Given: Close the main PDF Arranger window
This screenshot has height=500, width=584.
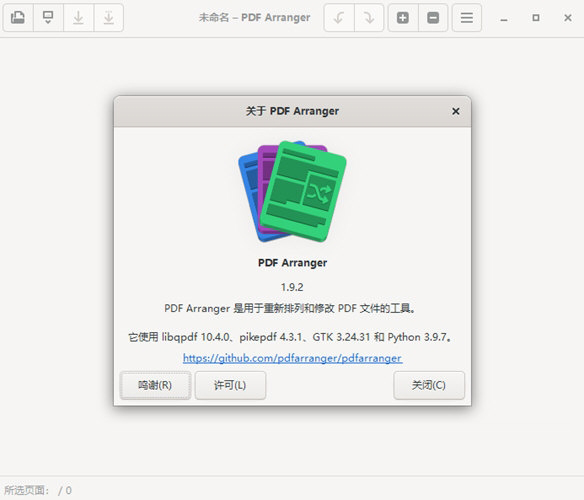Looking at the screenshot, I should tap(568, 18).
